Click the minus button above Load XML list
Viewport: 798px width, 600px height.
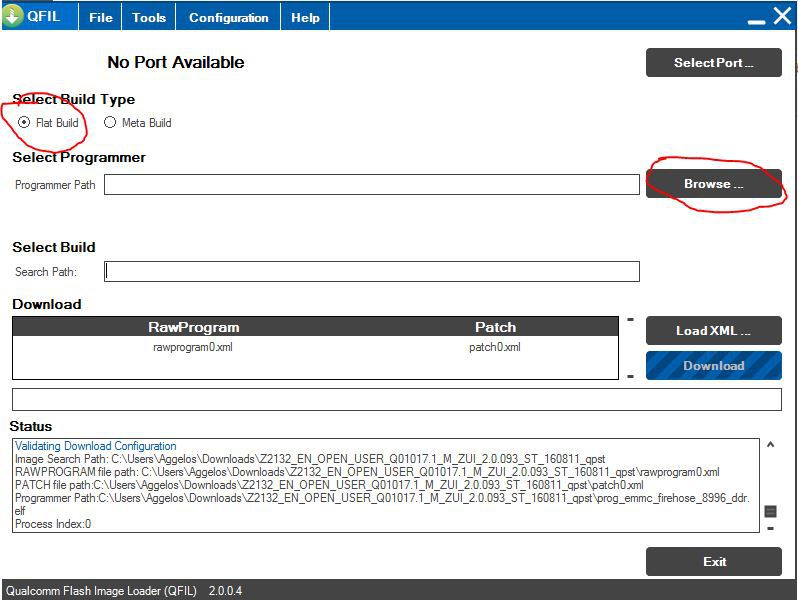(631, 320)
